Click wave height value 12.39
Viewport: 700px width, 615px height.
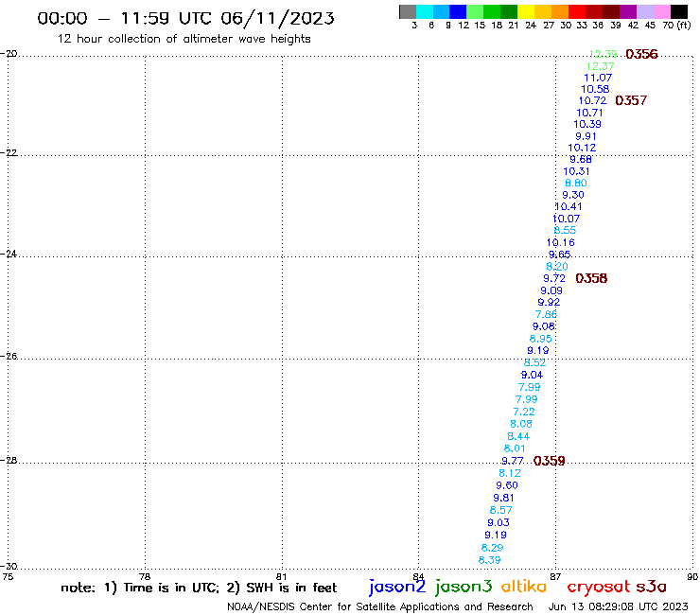[604, 54]
